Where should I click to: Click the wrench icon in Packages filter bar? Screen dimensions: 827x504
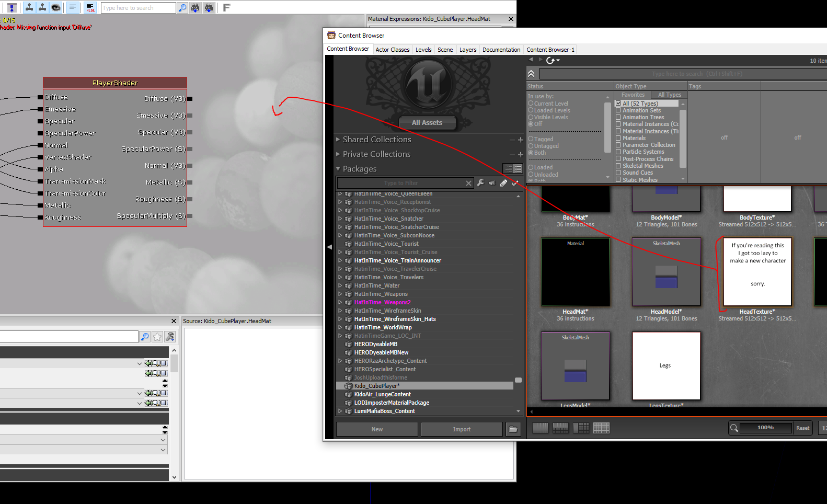point(480,182)
